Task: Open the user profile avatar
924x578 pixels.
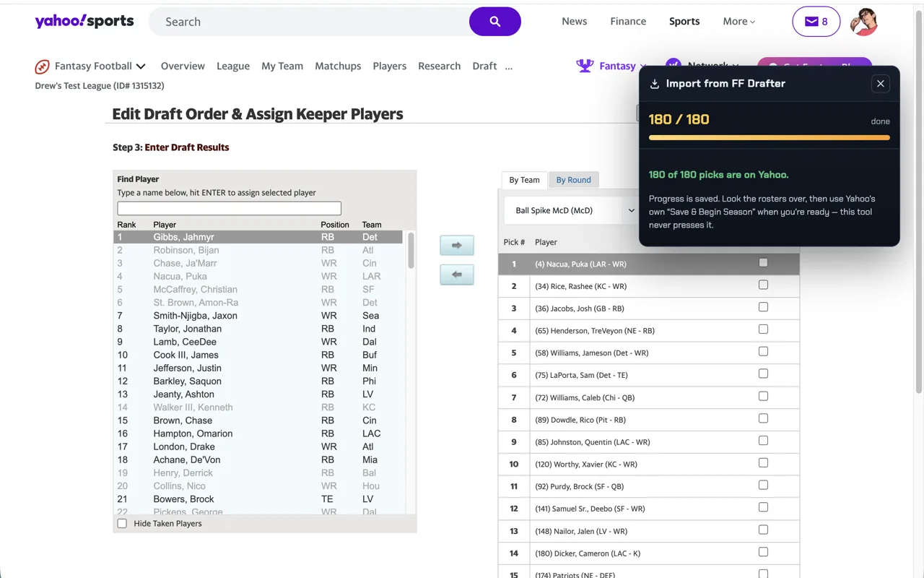Action: tap(863, 22)
